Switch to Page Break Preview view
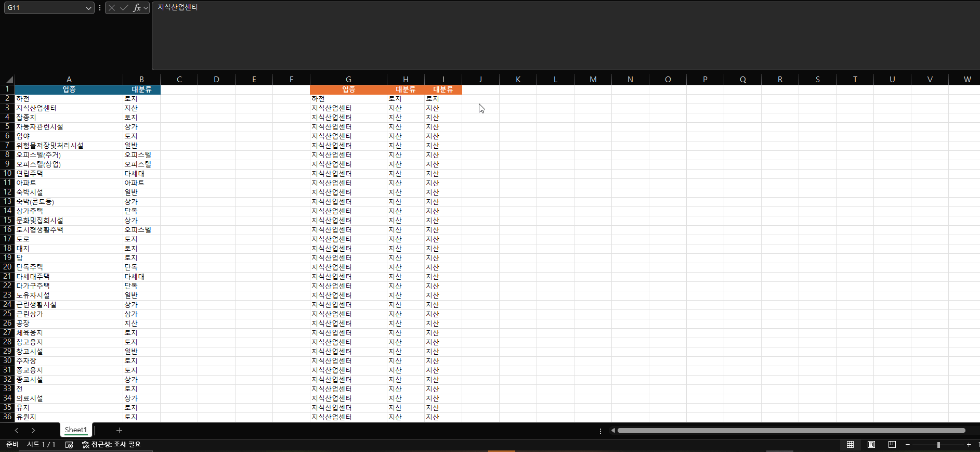 pos(892,445)
